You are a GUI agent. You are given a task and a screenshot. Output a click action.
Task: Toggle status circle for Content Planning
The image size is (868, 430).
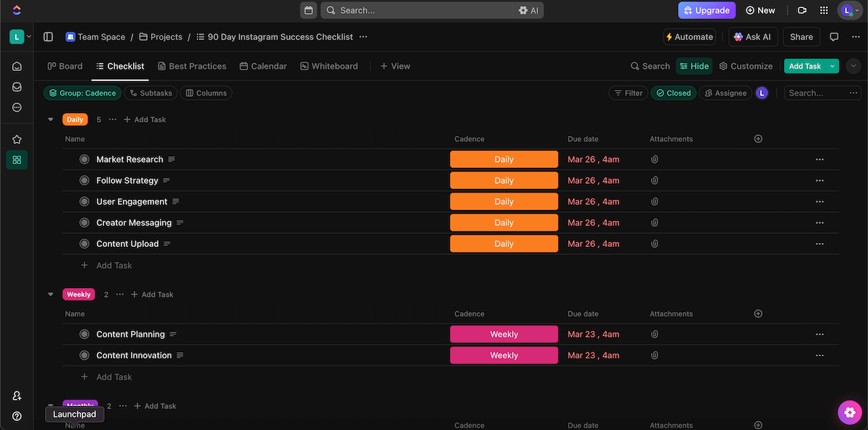click(x=84, y=334)
